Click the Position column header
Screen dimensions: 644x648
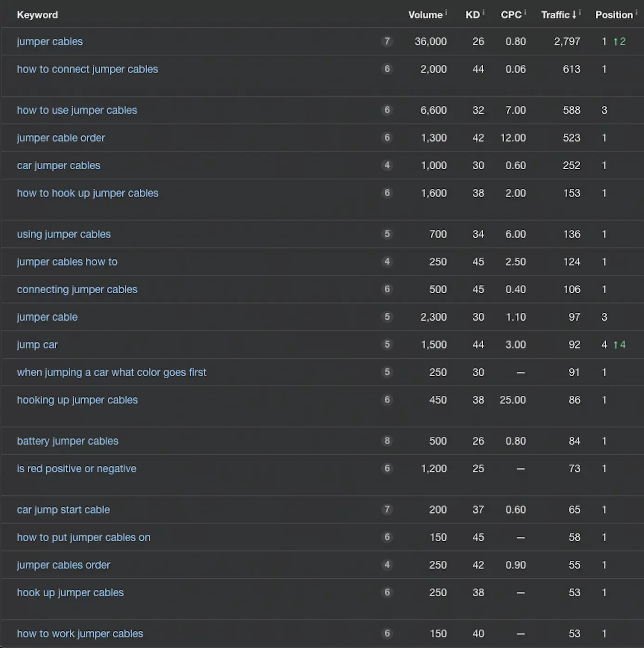click(x=614, y=15)
